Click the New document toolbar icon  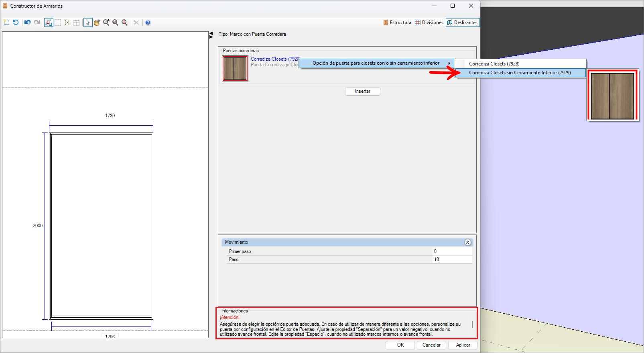(6, 22)
